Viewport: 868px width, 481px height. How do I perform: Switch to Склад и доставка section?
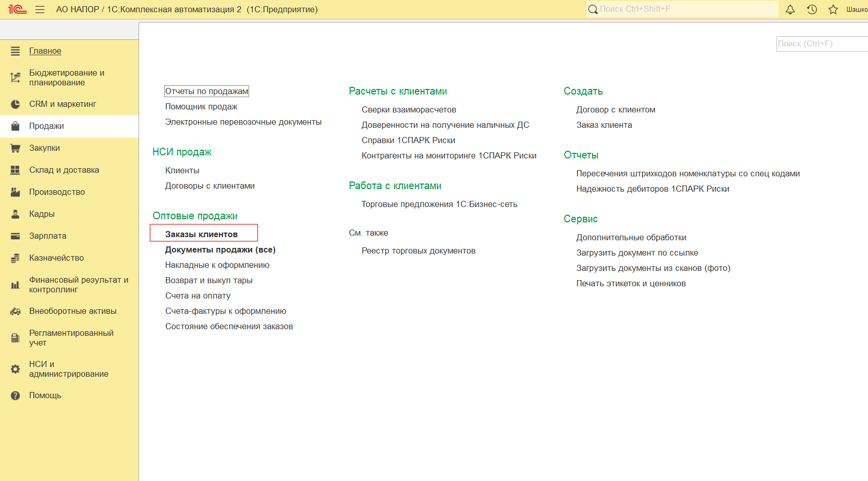tap(64, 170)
